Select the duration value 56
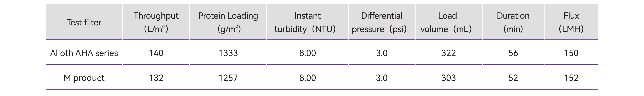Image resolution: width=644 pixels, height=96 pixels. tap(513, 53)
